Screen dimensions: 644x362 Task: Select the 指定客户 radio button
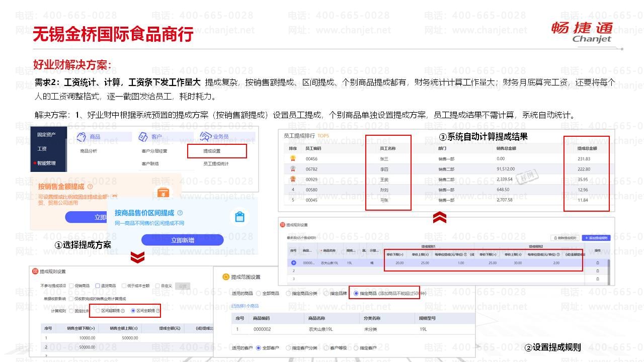356,347
